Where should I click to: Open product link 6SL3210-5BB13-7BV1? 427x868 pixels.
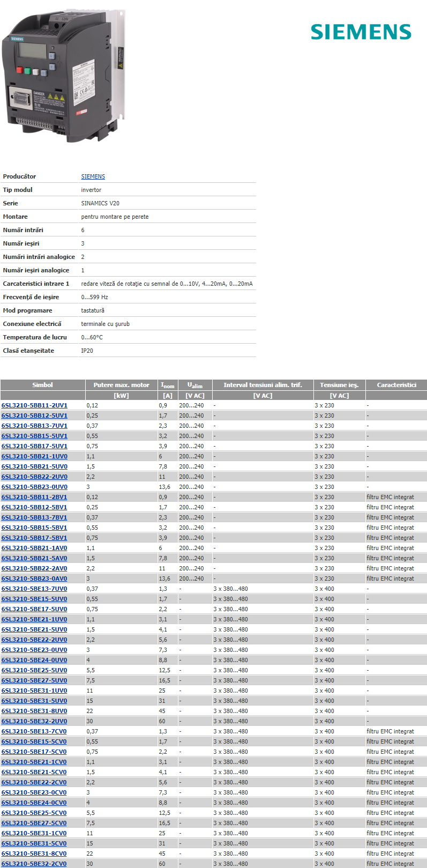point(34,517)
